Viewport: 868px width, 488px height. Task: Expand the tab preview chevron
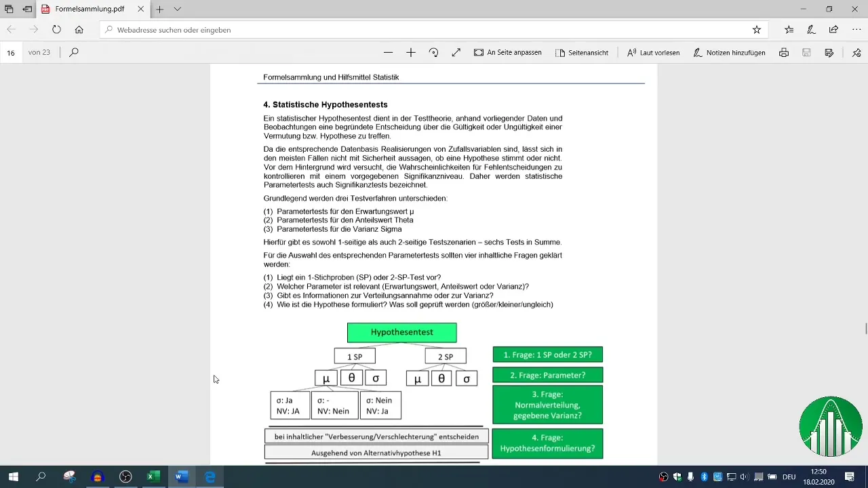click(178, 9)
